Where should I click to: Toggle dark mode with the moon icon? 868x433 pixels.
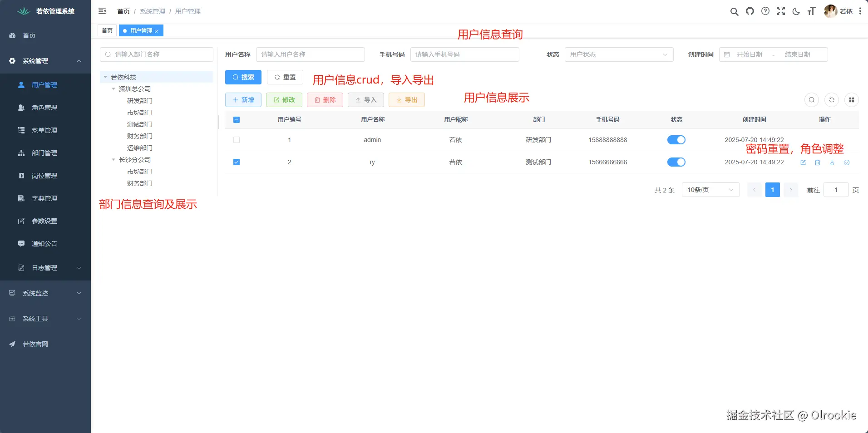pos(796,11)
